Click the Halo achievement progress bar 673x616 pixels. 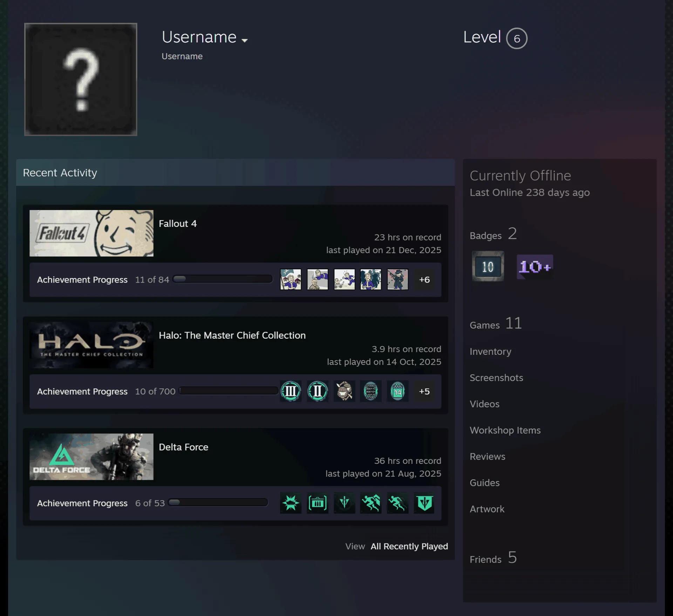tap(229, 391)
